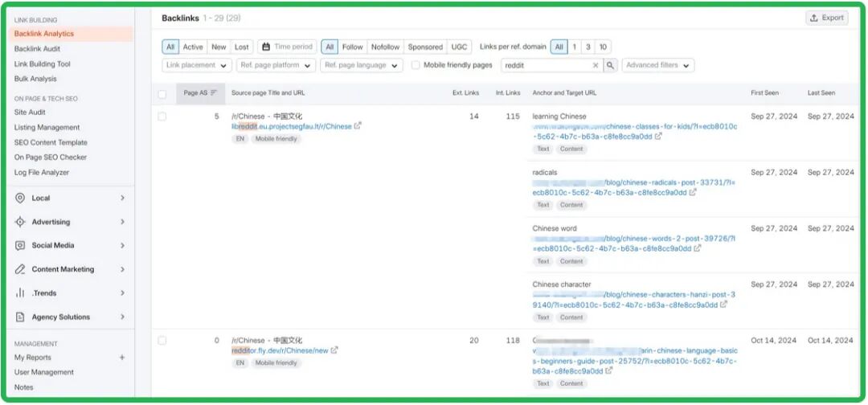
Task: Add a new report with plus icon
Action: (122, 358)
